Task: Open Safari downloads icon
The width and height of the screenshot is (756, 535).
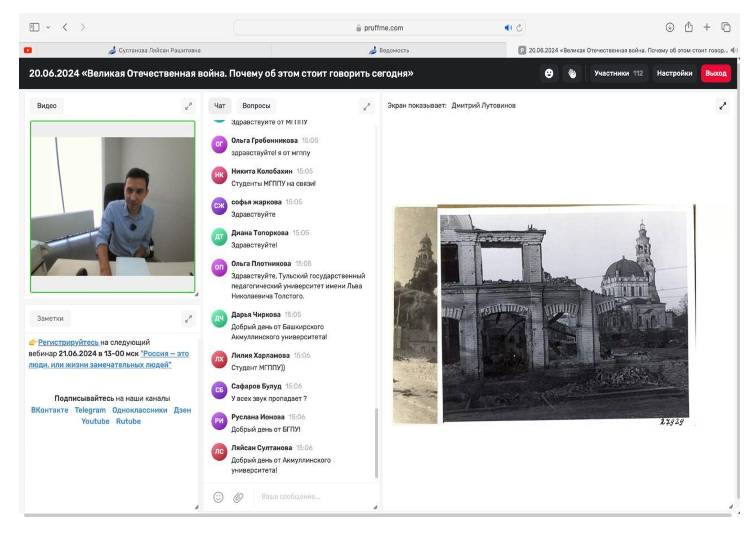Action: pyautogui.click(x=669, y=27)
